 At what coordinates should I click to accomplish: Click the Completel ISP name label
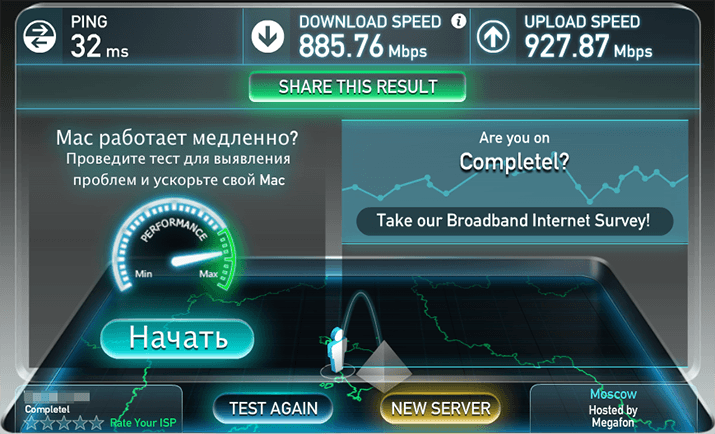47,409
